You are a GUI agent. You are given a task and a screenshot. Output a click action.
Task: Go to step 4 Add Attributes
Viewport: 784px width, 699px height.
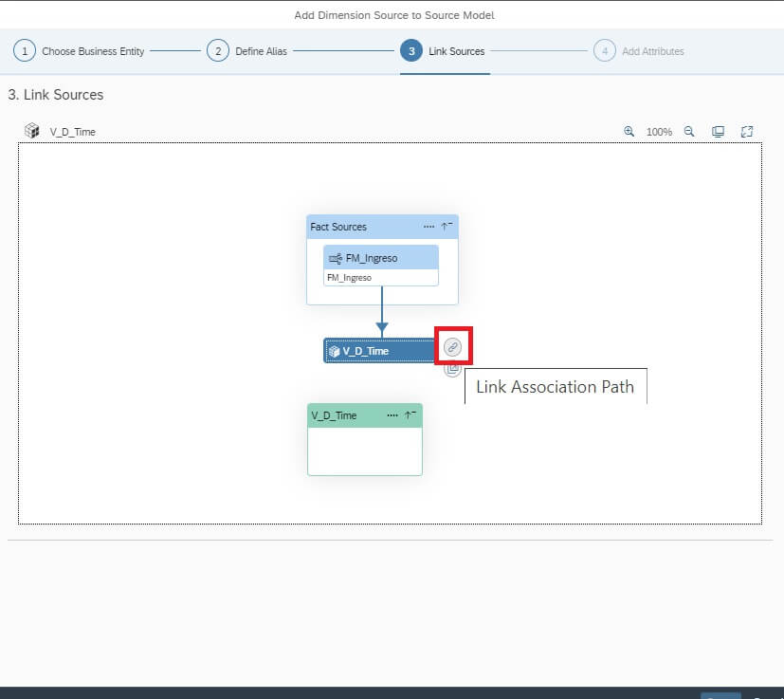tap(639, 51)
